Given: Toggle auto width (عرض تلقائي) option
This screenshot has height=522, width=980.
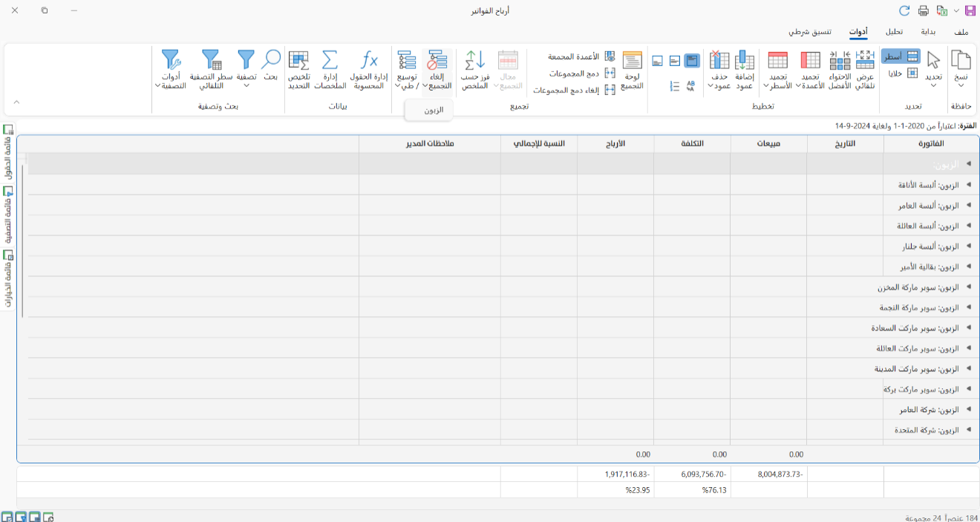Looking at the screenshot, I should click(865, 61).
